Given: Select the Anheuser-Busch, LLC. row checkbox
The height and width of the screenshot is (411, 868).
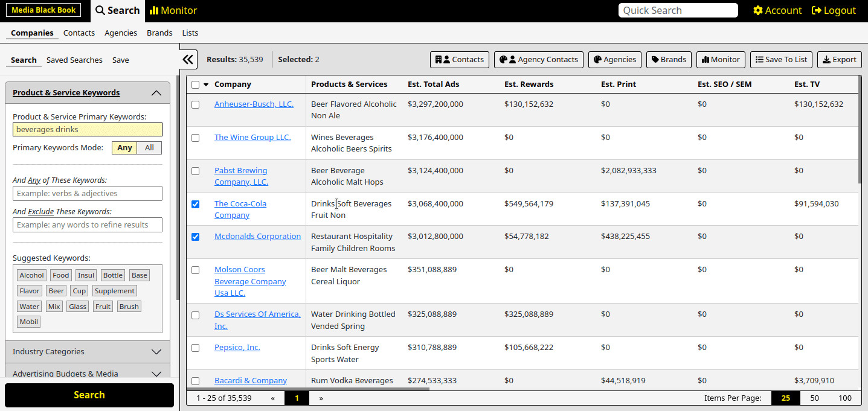Looking at the screenshot, I should coord(195,104).
